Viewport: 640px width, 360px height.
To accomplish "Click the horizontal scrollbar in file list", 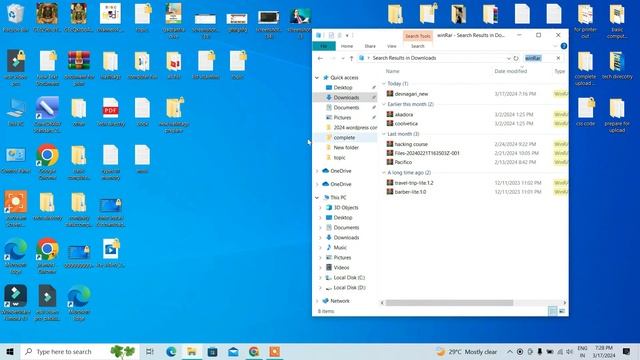I will 449,303.
